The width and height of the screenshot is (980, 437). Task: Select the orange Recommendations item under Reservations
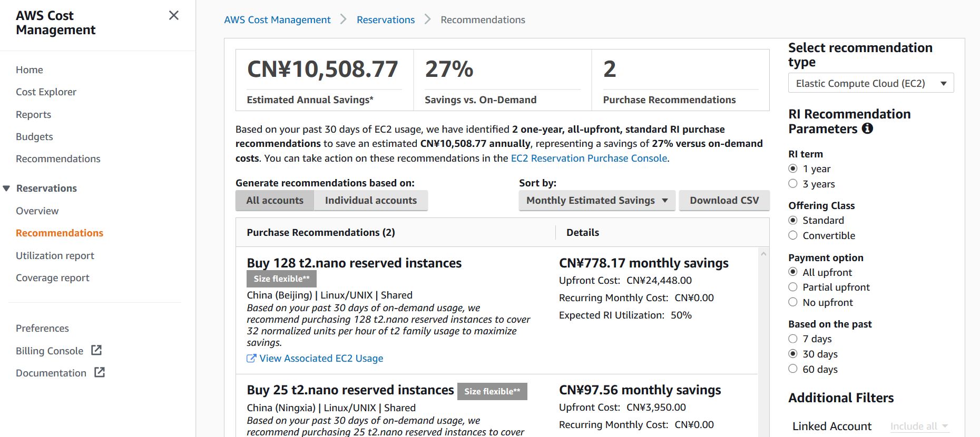(60, 233)
